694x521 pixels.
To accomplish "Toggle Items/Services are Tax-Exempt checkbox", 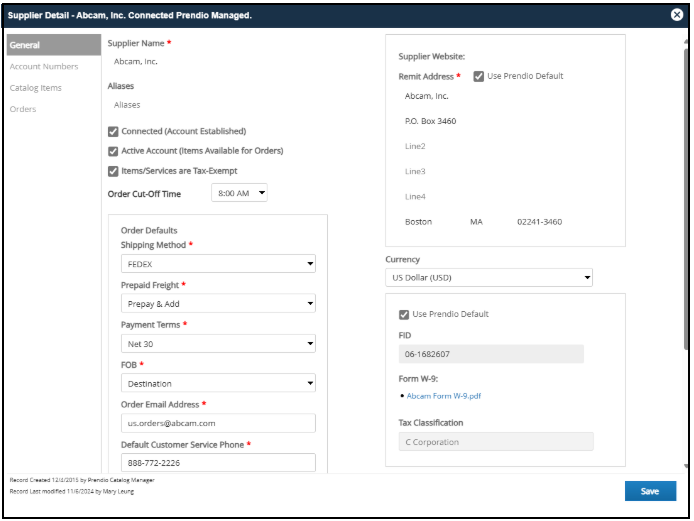I will (x=113, y=171).
